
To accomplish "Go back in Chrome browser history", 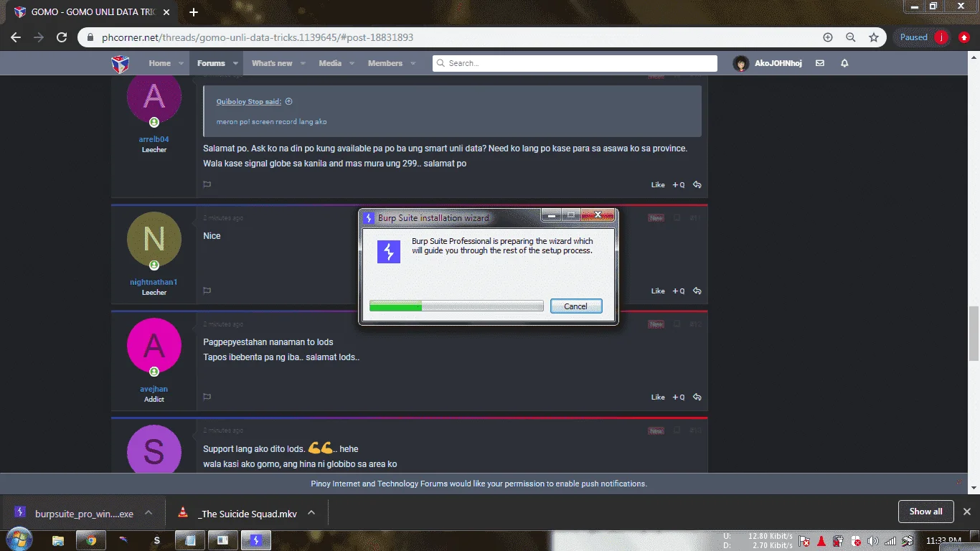I will click(x=16, y=37).
